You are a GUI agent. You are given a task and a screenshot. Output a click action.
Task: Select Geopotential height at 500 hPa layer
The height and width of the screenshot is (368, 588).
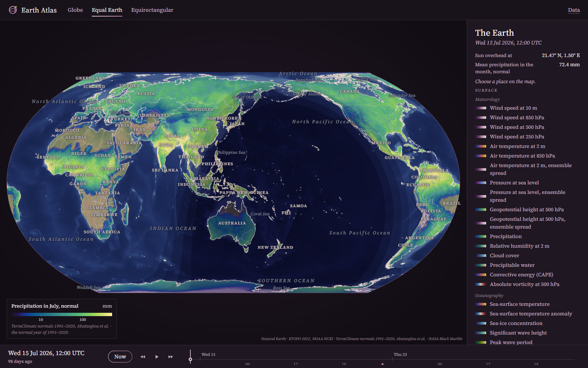point(528,209)
